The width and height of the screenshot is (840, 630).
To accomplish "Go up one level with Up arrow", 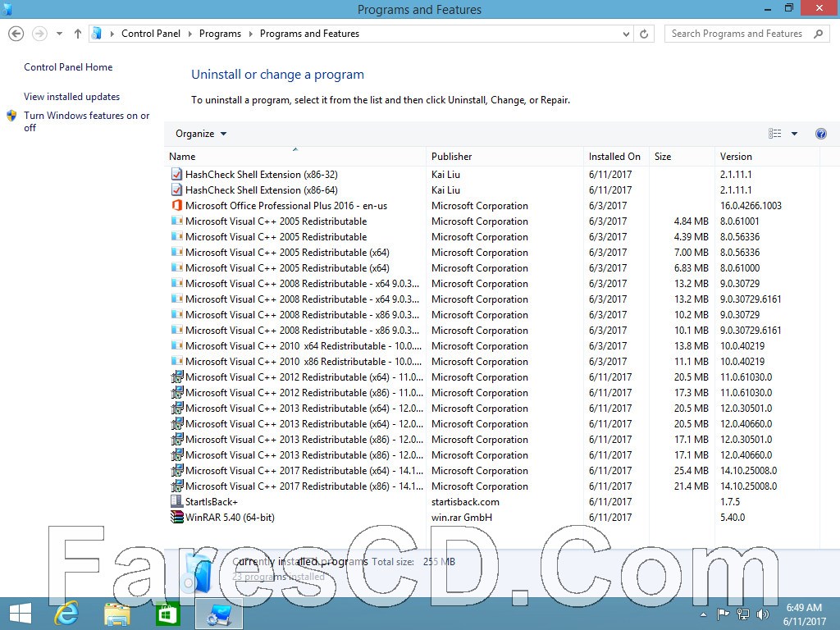I will click(x=78, y=34).
